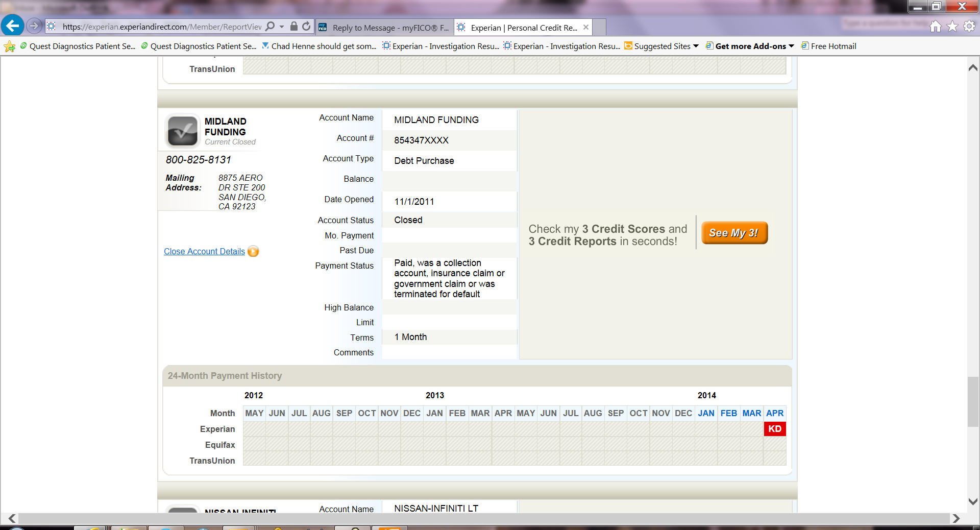
Task: Open second Experian Investigation Results favorite
Action: pyautogui.click(x=562, y=46)
